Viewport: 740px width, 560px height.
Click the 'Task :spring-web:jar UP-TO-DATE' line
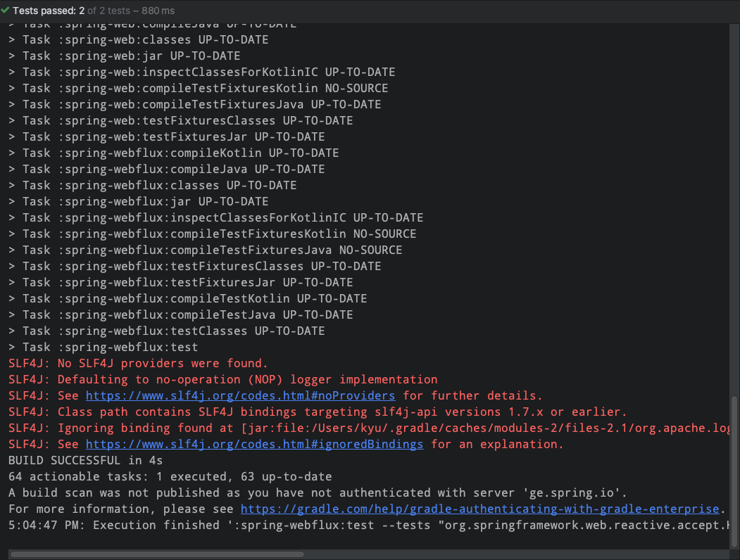tap(125, 56)
